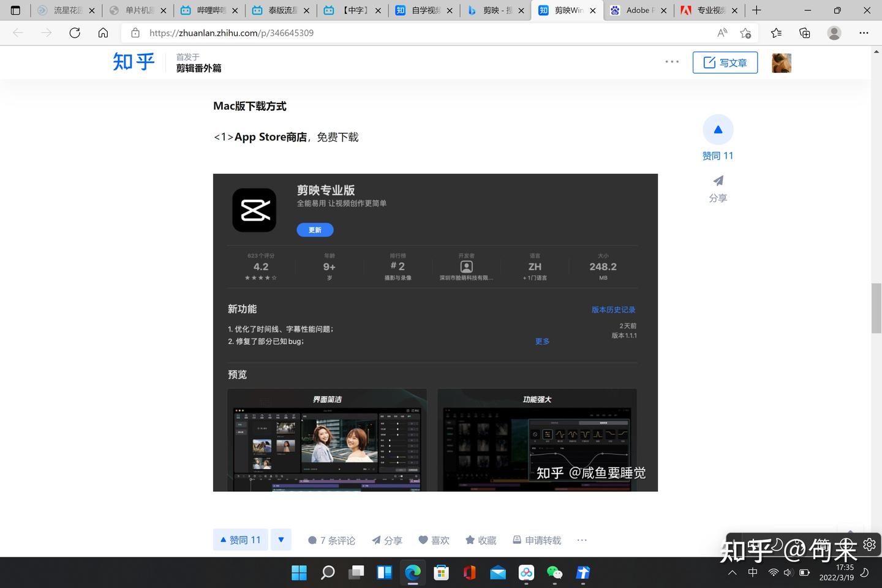The height and width of the screenshot is (588, 882).
Task: Click the side 赞同 11 label
Action: coord(718,156)
